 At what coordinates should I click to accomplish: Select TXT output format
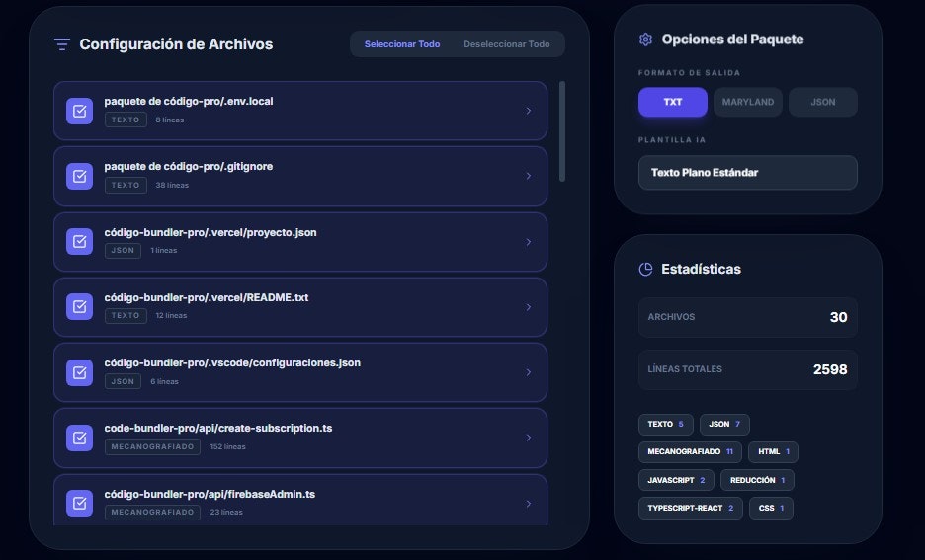click(x=673, y=102)
